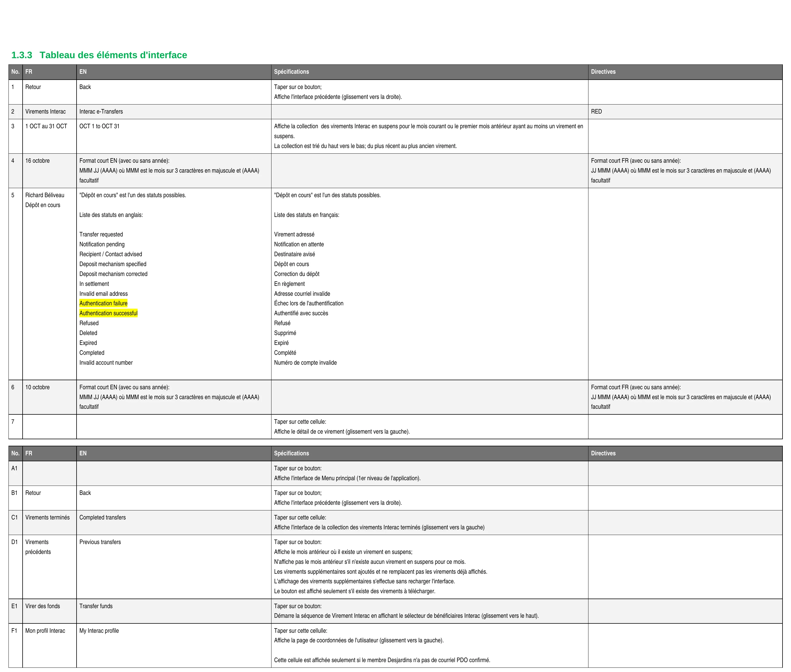Select the '16 octobre' cell
This screenshot has height=672, width=791.
pyautogui.click(x=49, y=171)
